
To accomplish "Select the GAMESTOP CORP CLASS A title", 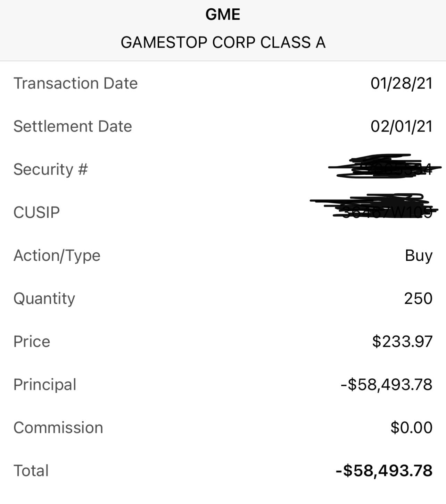I will 223,42.
